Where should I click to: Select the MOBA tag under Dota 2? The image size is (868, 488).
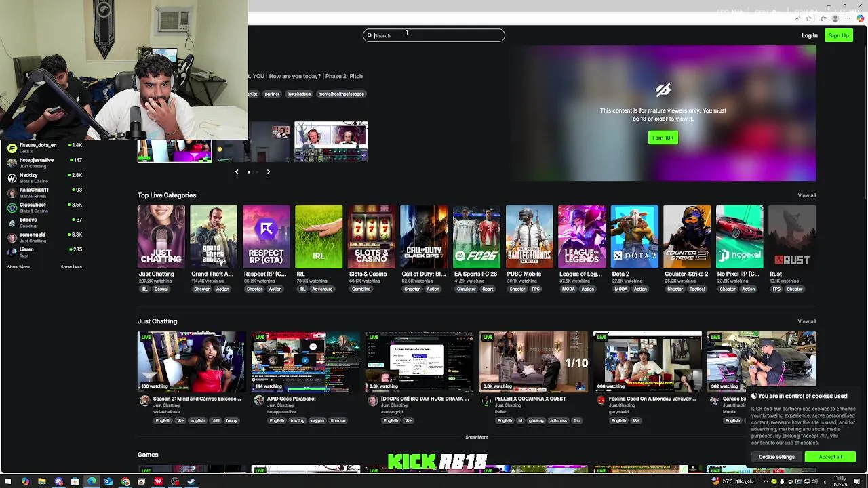pyautogui.click(x=620, y=289)
